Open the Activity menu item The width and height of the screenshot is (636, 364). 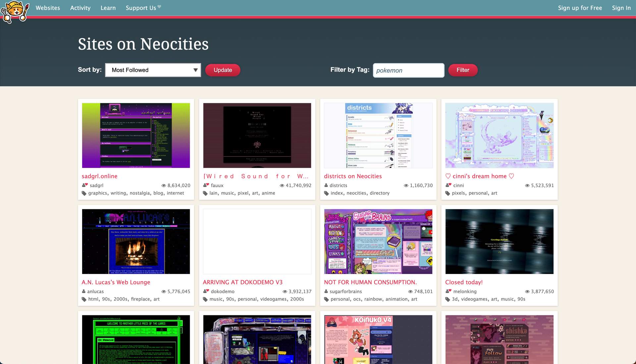tap(80, 8)
